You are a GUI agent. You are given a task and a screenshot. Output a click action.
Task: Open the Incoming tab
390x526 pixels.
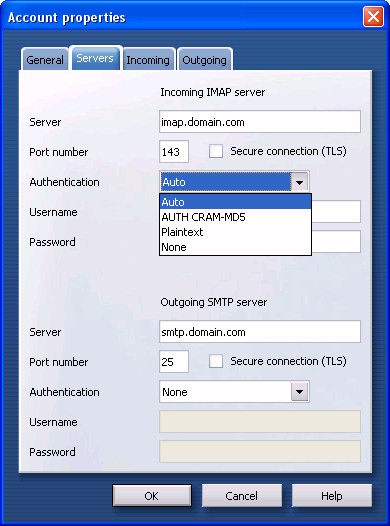[x=148, y=60]
